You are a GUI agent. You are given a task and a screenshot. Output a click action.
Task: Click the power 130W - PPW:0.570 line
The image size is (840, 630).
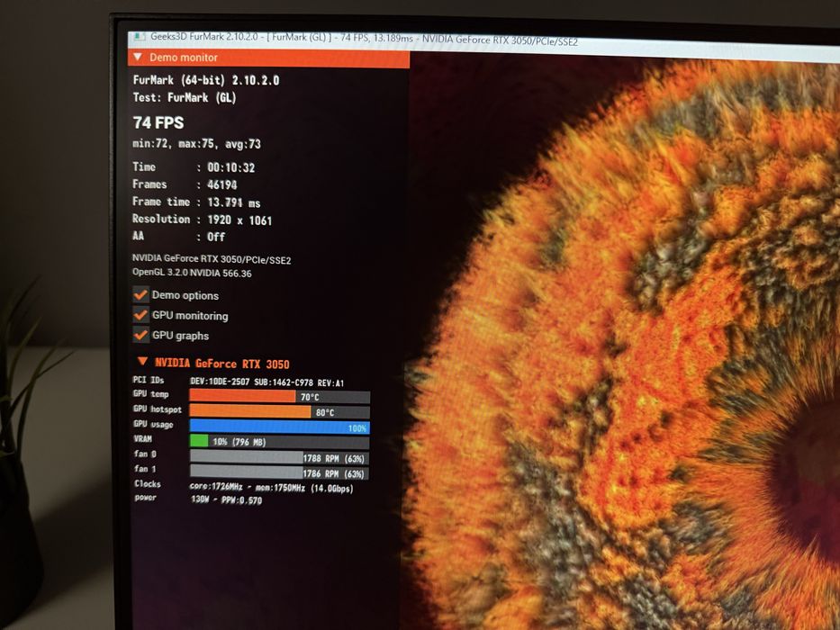point(226,499)
